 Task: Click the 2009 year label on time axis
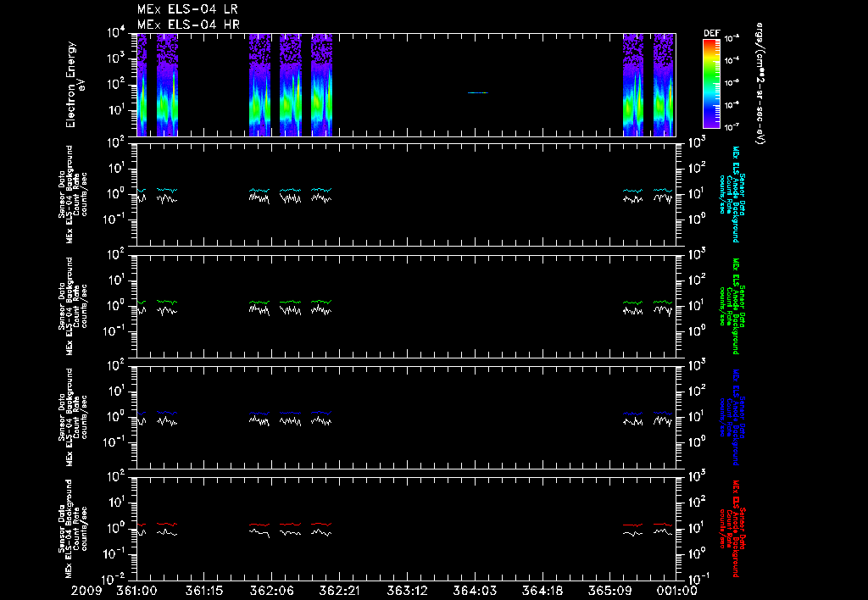point(86,592)
